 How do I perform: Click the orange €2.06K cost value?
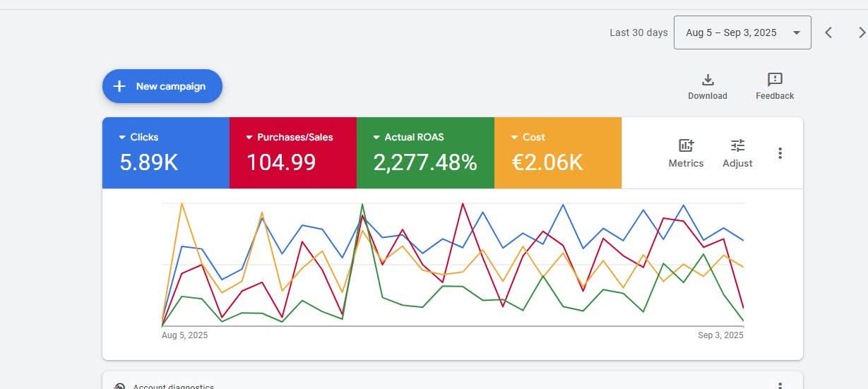(547, 163)
